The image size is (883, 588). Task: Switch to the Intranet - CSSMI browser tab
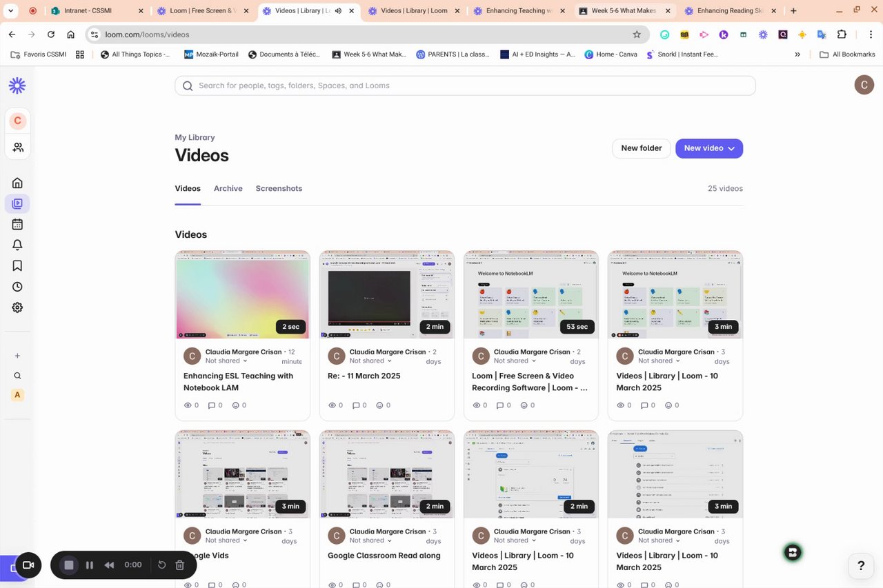click(97, 11)
